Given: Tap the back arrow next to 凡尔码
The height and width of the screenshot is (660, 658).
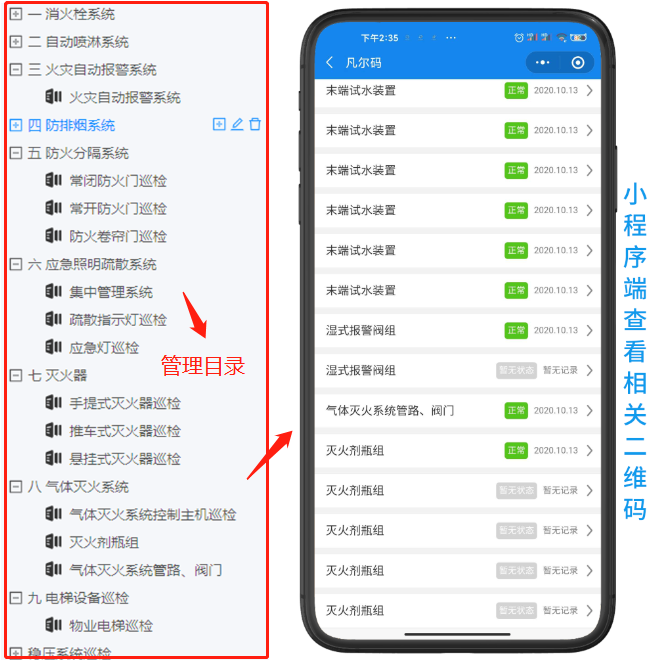Looking at the screenshot, I should [330, 63].
